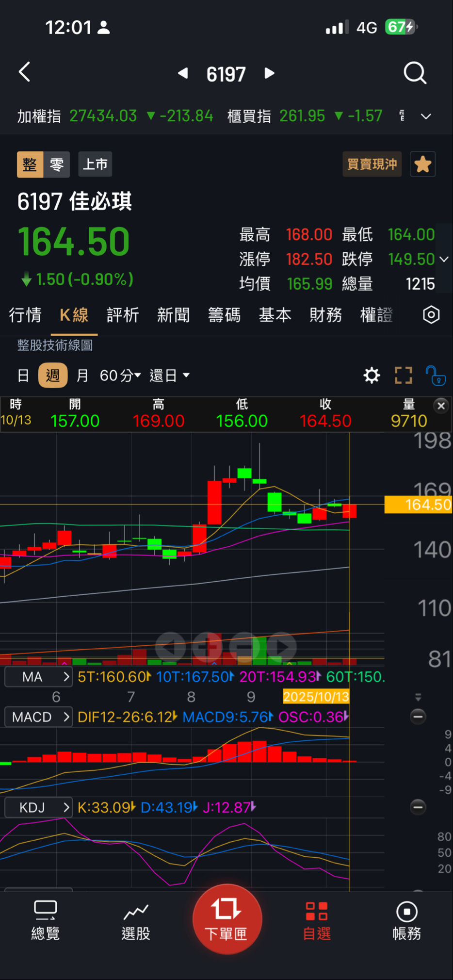Go back with the top-left arrow

[25, 73]
